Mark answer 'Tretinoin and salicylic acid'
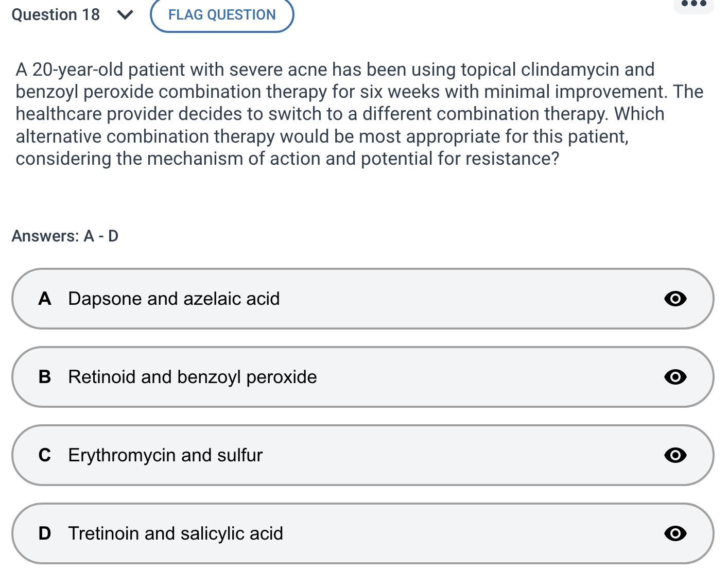 point(176,533)
